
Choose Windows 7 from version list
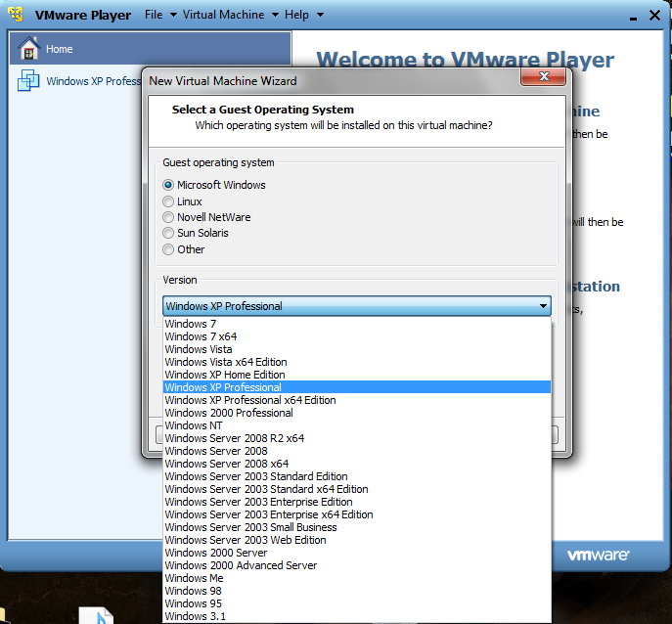pos(357,324)
